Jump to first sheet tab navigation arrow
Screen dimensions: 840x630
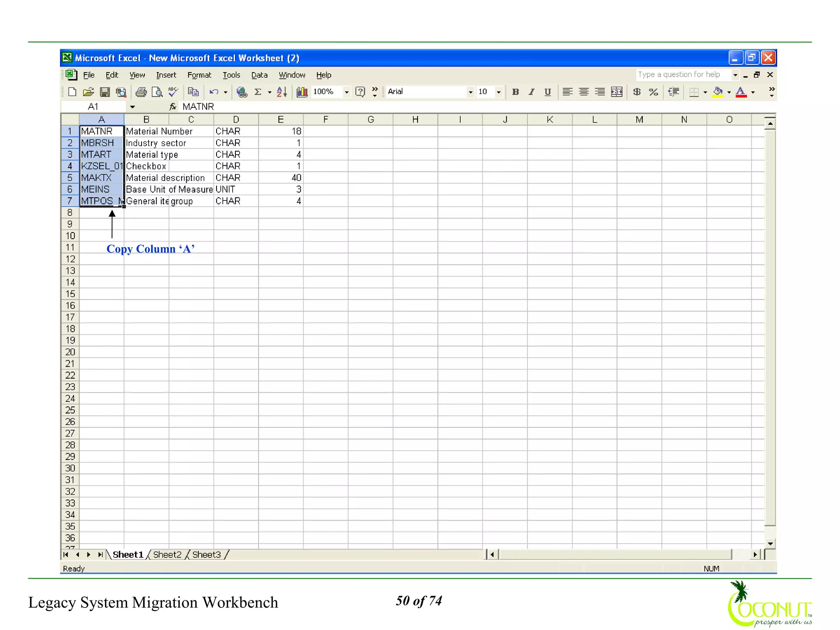point(66,555)
